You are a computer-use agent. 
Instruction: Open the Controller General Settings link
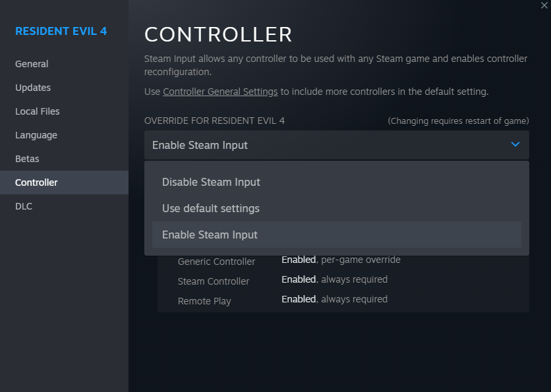tap(220, 92)
